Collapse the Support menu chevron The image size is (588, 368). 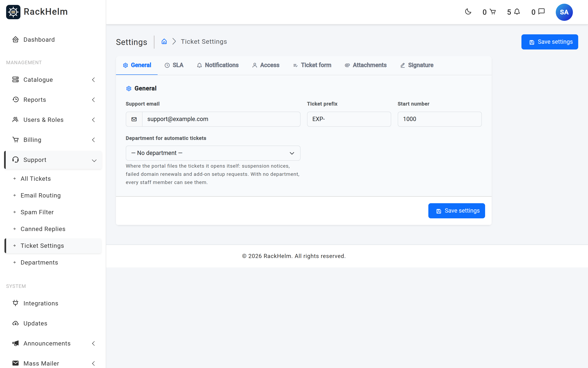point(94,160)
